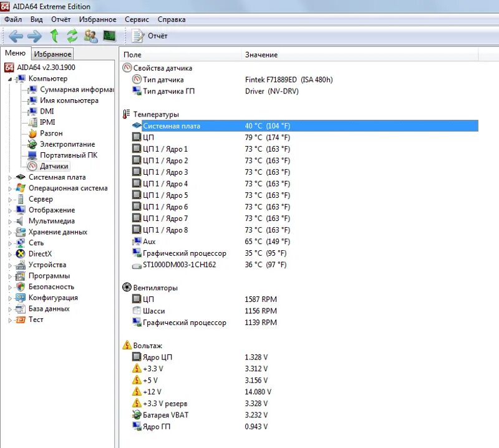The image size is (499, 448).
Task: Open the Сервис menu
Action: coord(137,19)
